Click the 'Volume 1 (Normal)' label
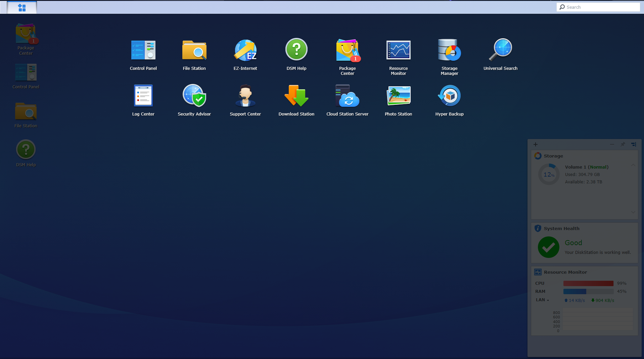 587,167
